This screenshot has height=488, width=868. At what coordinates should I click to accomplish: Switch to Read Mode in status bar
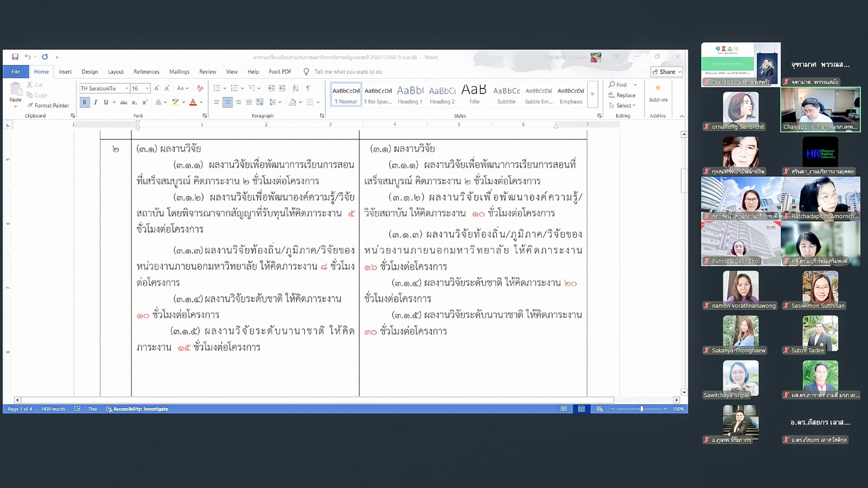coord(564,409)
